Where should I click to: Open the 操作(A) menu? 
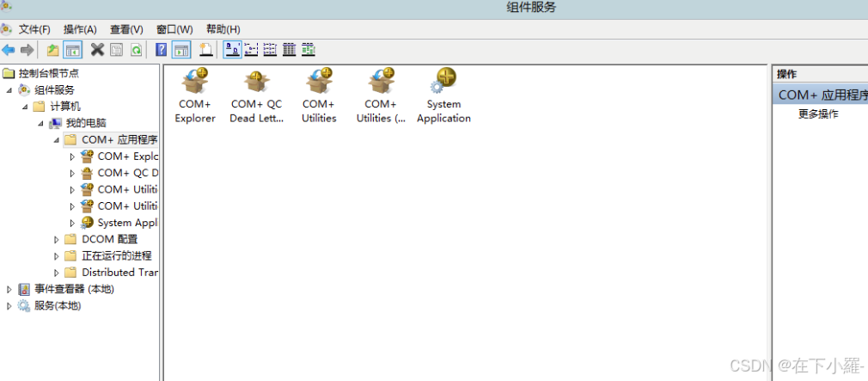[80, 29]
